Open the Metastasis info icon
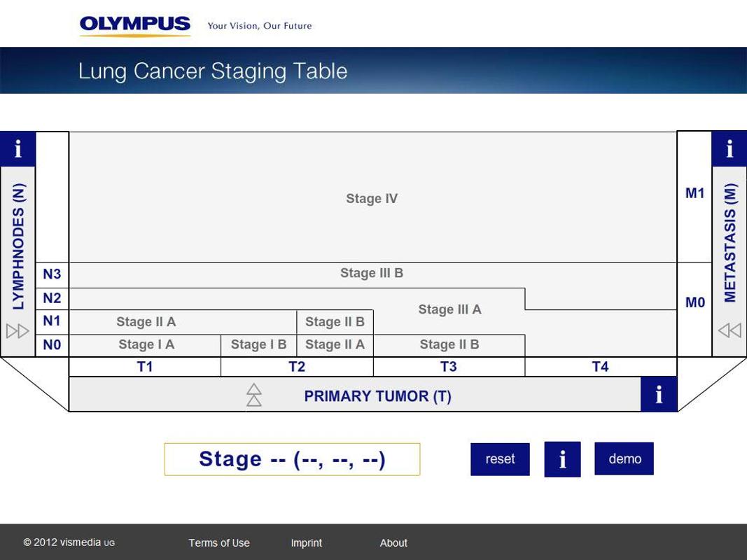747x560 pixels. [729, 148]
